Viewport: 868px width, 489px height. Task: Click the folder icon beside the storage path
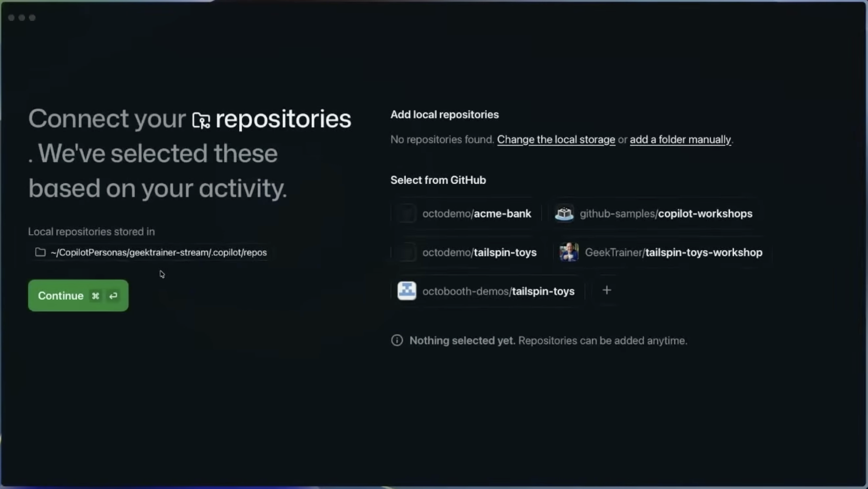coord(40,252)
